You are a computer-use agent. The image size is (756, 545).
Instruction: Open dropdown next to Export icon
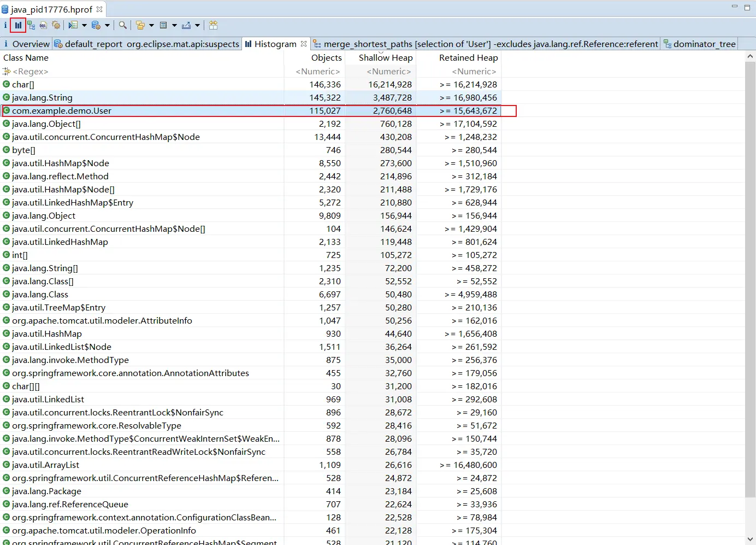197,25
